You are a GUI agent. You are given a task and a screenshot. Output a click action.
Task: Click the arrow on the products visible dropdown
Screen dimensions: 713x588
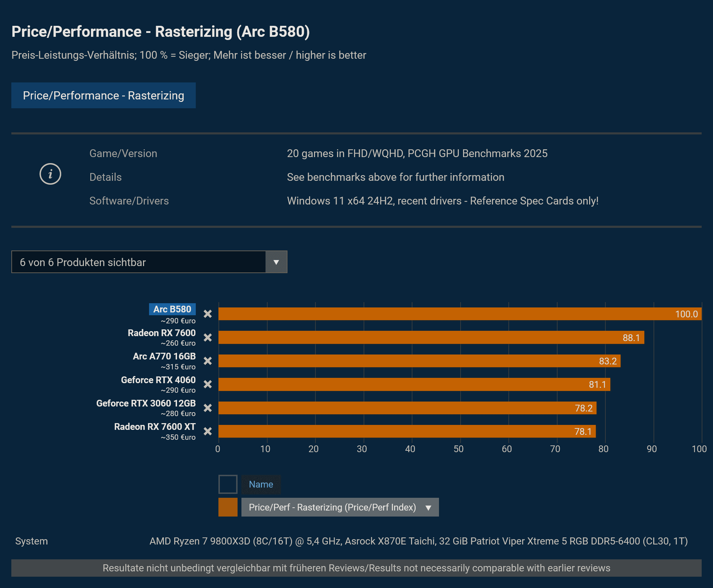[x=276, y=262]
